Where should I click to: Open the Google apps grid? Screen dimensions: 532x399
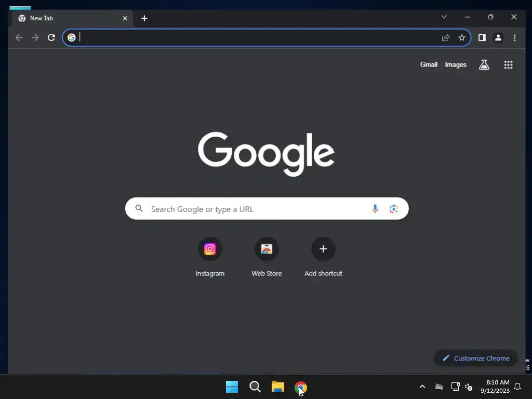[x=508, y=65]
